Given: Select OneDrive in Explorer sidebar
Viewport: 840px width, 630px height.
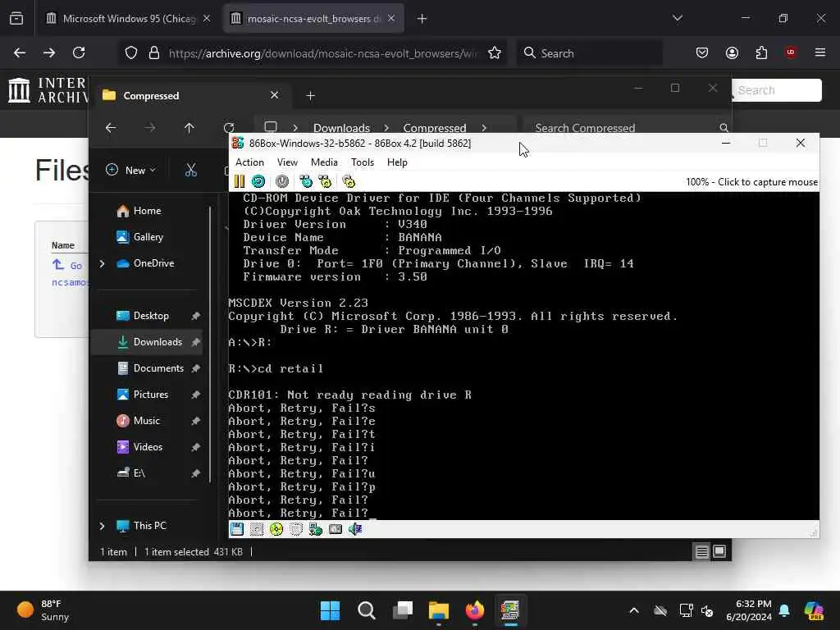Looking at the screenshot, I should (153, 263).
